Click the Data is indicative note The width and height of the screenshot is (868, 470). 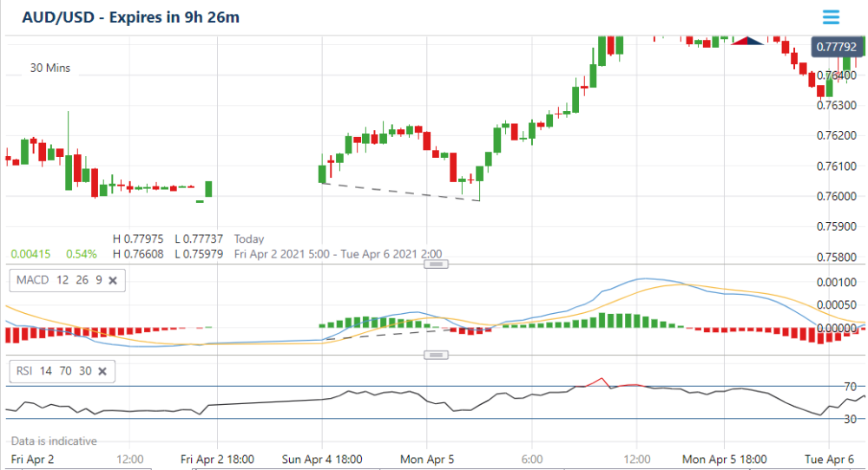click(54, 441)
